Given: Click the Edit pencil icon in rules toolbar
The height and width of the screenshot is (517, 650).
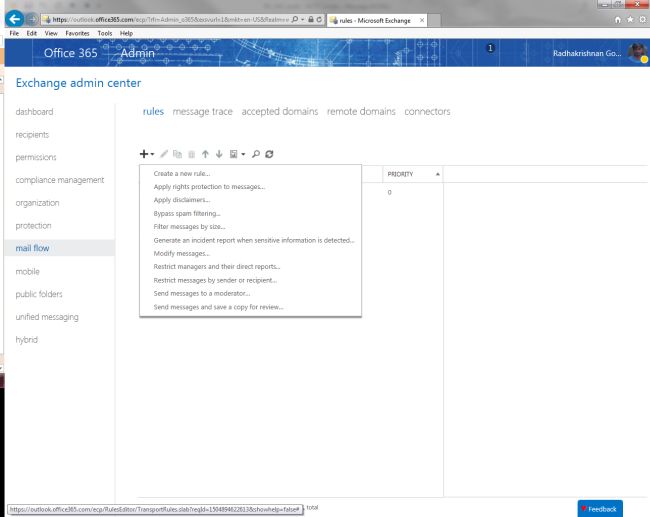Looking at the screenshot, I should point(164,154).
